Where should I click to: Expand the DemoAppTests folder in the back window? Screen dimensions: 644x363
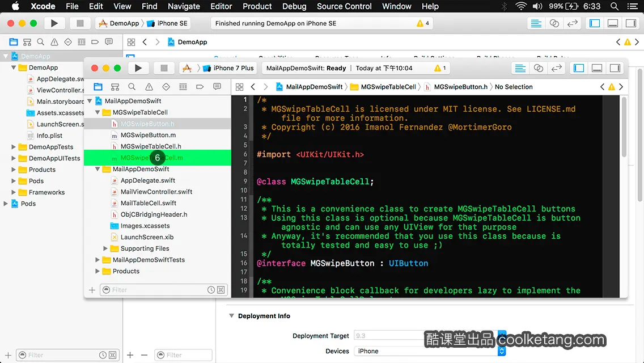click(14, 147)
